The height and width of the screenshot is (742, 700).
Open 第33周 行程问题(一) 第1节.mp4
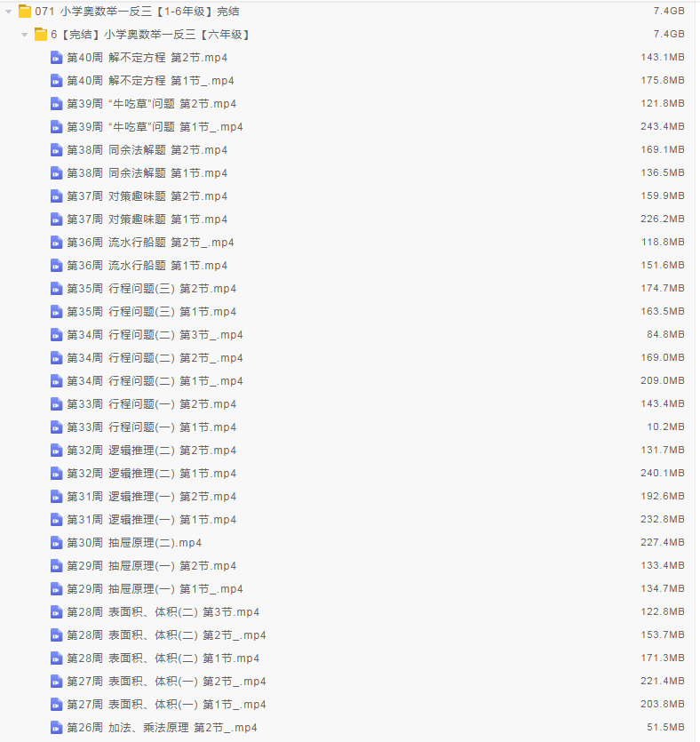[x=151, y=427]
